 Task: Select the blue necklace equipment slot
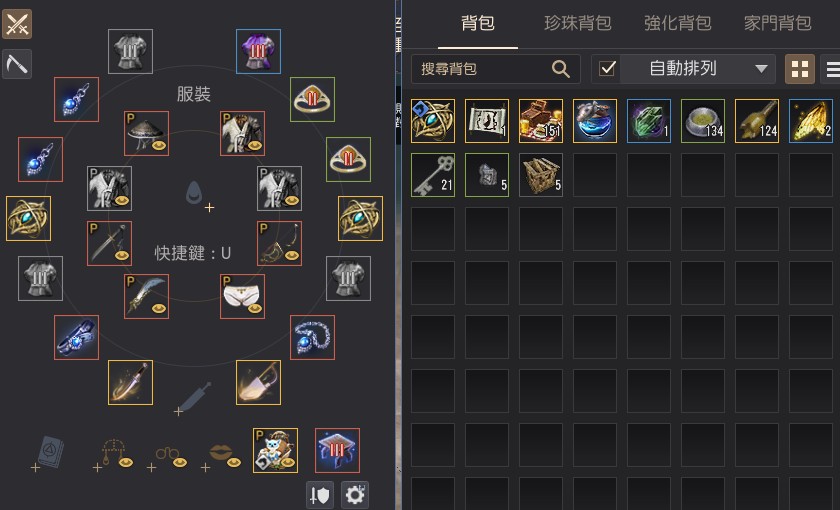pyautogui.click(x=312, y=338)
